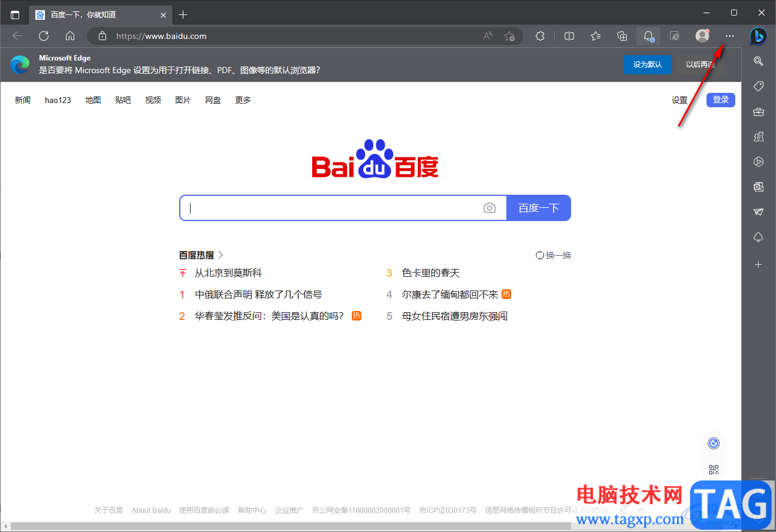Add this page to favorites
The image size is (776, 532).
[x=509, y=36]
